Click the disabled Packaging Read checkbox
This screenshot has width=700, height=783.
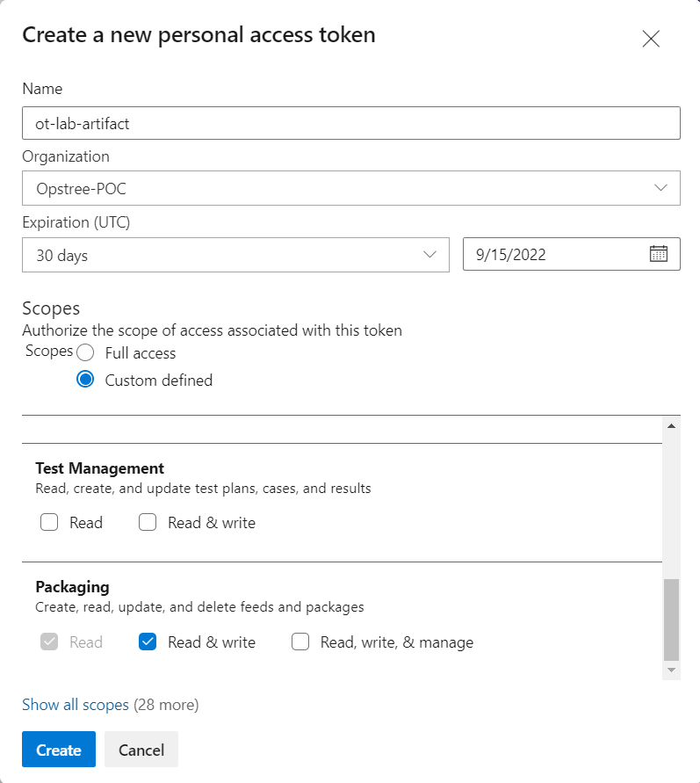click(x=49, y=642)
